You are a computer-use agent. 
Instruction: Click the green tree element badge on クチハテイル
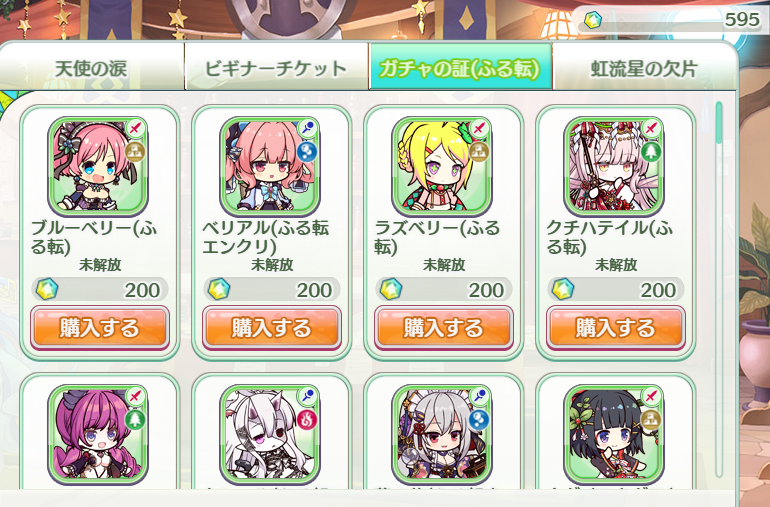coord(651,152)
